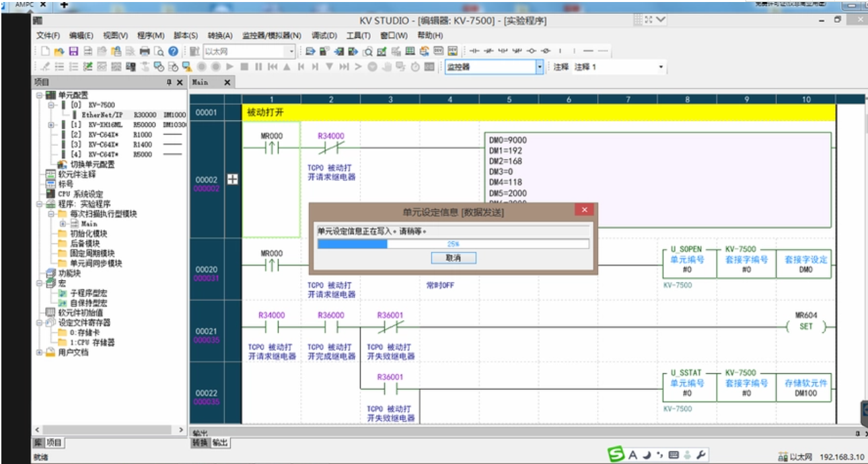Collapse the 程序: 实验程序 tree node
This screenshot has width=868, height=464.
[40, 204]
